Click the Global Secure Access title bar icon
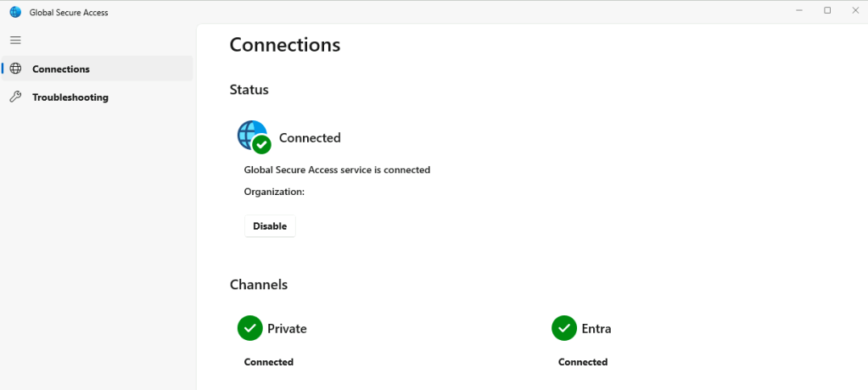The width and height of the screenshot is (868, 390). click(x=15, y=12)
